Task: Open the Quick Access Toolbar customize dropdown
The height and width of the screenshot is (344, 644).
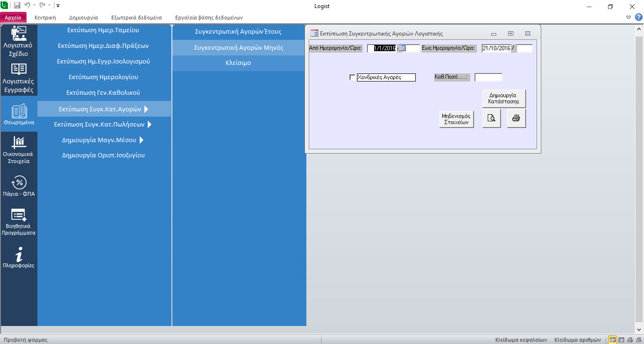Action: pos(58,6)
